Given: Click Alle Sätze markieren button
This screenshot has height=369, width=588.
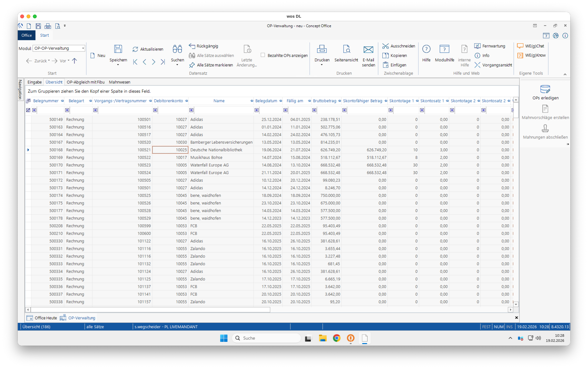Looking at the screenshot, I should click(x=211, y=65).
